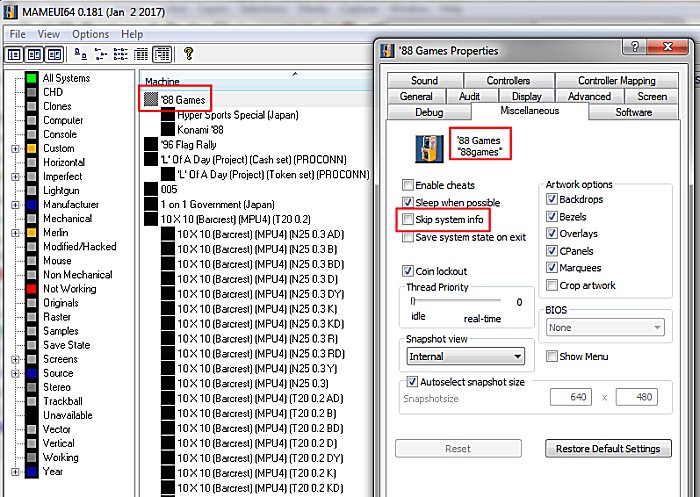This screenshot has width=700, height=497.
Task: Select Hyper Sports Special (Japan) in list
Action: (x=238, y=115)
